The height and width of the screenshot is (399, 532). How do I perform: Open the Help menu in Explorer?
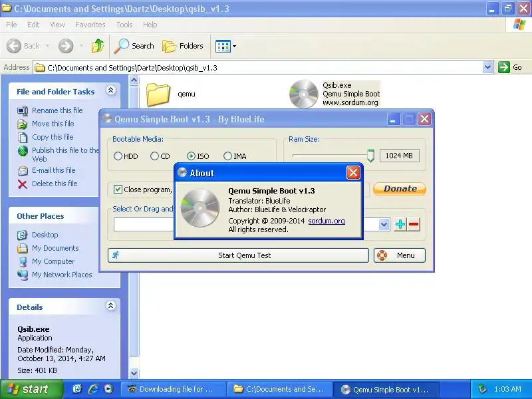(x=150, y=25)
